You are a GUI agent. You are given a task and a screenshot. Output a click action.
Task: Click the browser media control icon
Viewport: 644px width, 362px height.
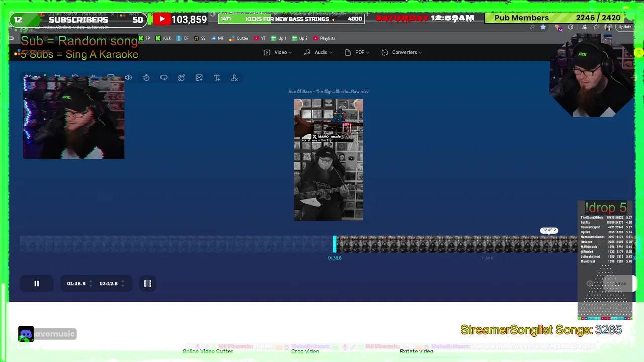tap(584, 27)
